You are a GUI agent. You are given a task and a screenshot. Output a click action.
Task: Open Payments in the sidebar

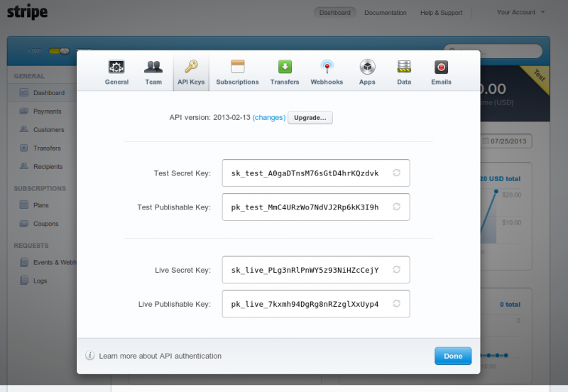click(47, 111)
